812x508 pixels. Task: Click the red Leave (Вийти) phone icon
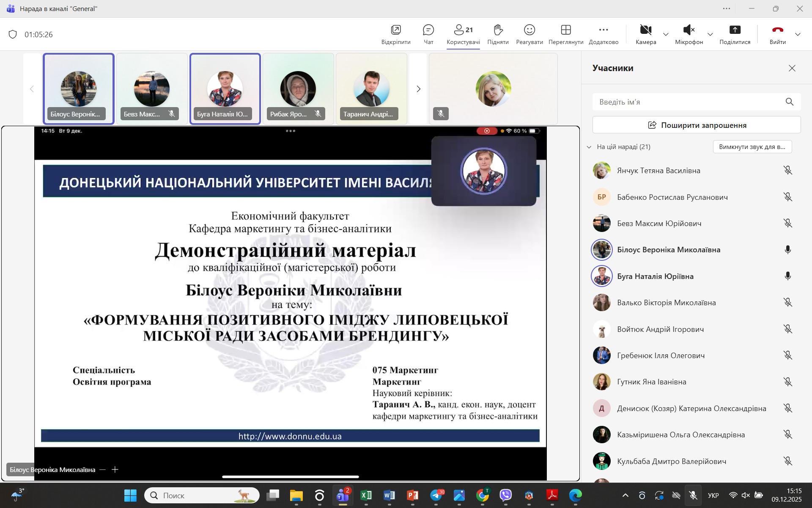click(x=777, y=30)
